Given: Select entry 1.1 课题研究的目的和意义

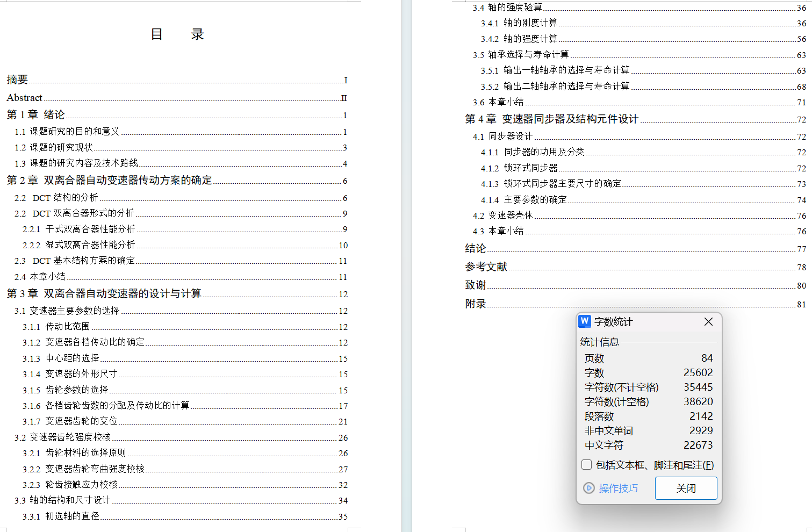Looking at the screenshot, I should click(181, 132).
